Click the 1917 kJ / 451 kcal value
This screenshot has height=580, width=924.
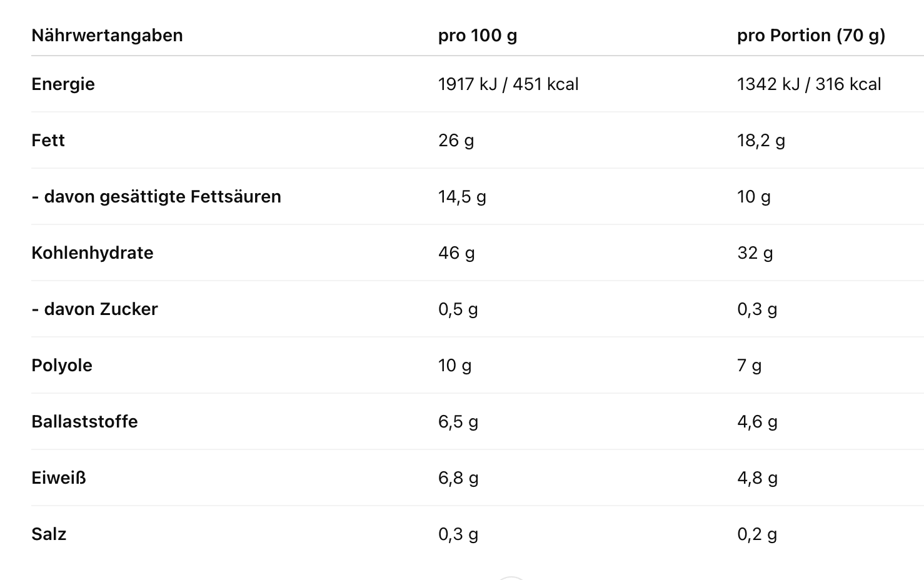pos(508,84)
